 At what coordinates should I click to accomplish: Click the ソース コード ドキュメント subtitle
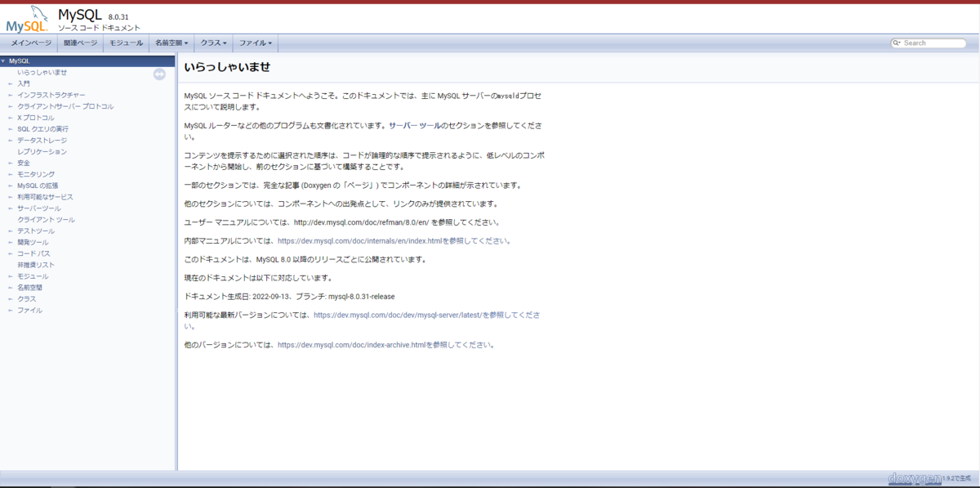[98, 29]
